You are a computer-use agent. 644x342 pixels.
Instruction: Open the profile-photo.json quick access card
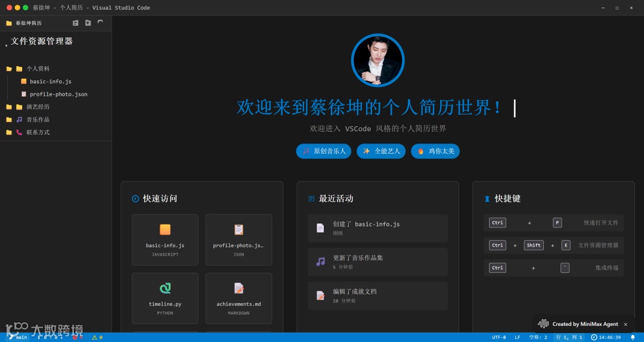click(239, 240)
